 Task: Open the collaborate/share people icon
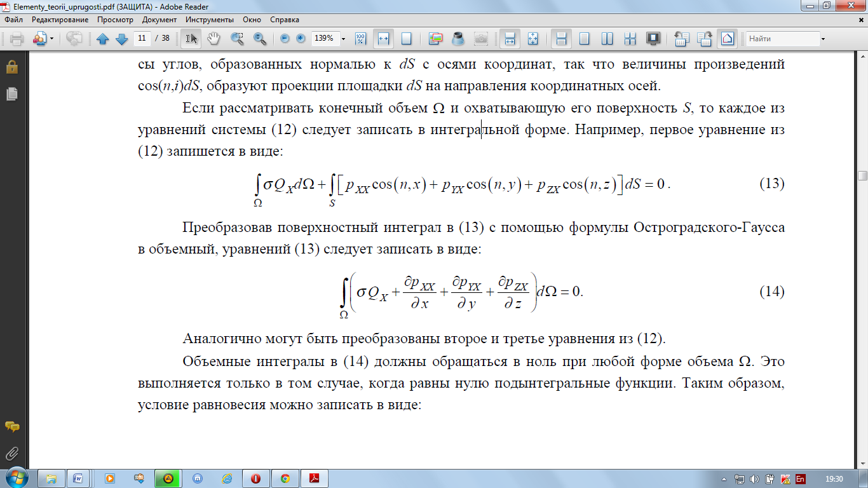39,39
